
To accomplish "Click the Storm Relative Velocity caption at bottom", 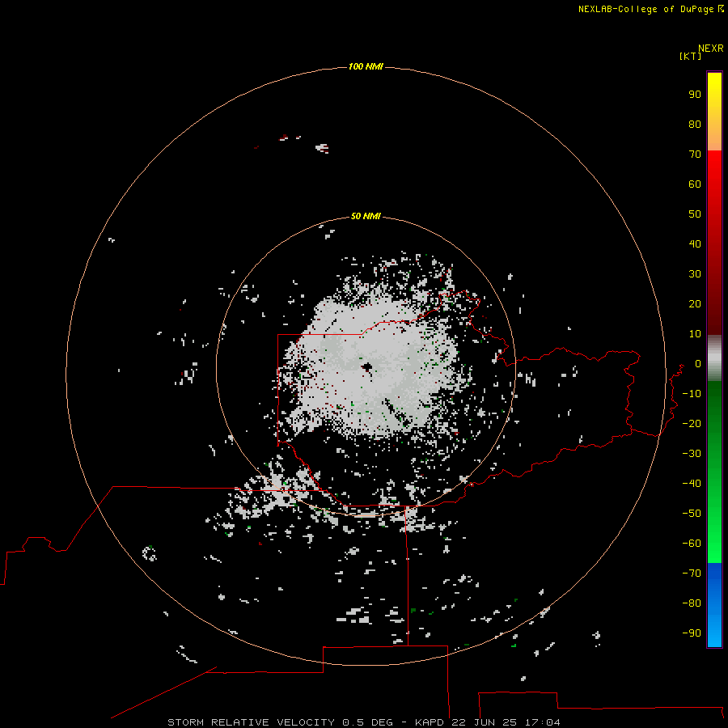I will [x=363, y=722].
